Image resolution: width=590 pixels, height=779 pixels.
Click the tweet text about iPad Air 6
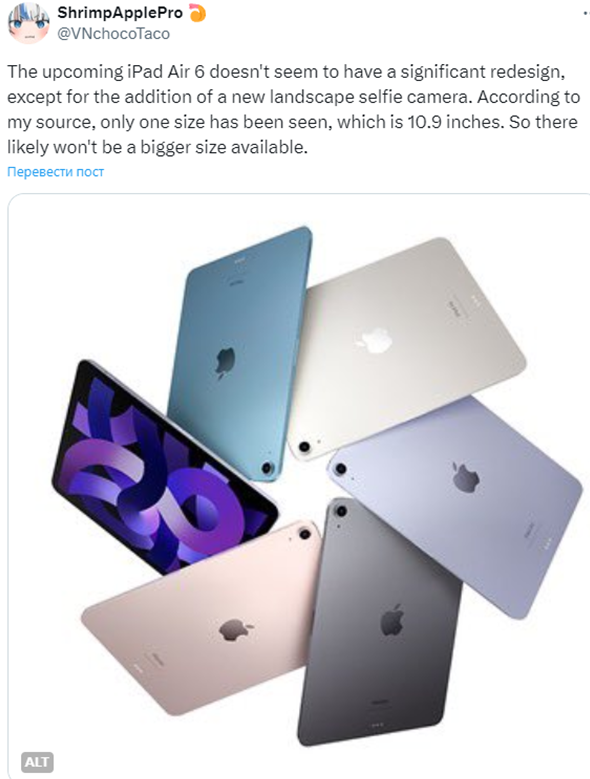[x=294, y=109]
